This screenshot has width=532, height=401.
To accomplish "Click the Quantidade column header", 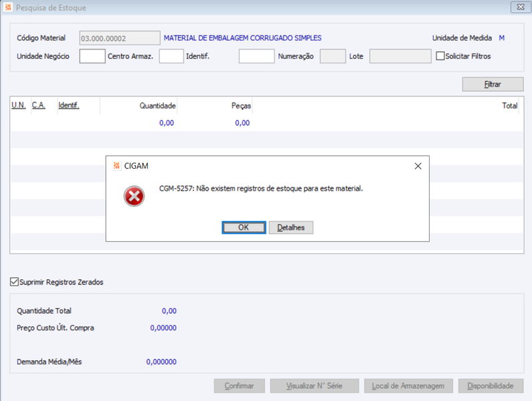I will (158, 106).
